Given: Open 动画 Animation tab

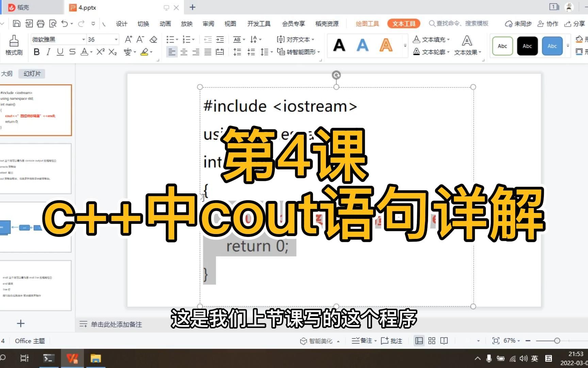Looking at the screenshot, I should pos(165,24).
